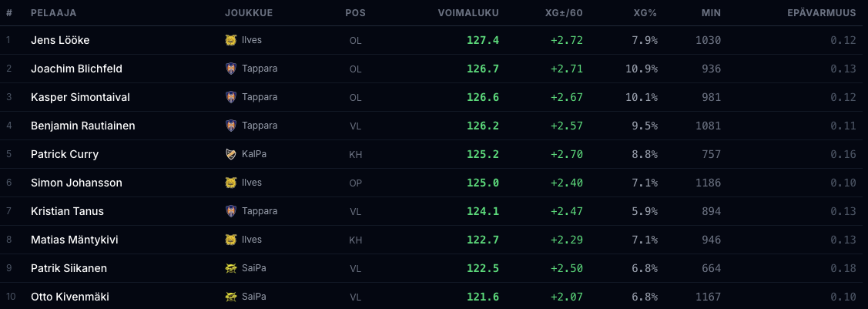Click the SaiPa logo beside Otto Kivenmäki
The image size is (868, 309).
(230, 297)
